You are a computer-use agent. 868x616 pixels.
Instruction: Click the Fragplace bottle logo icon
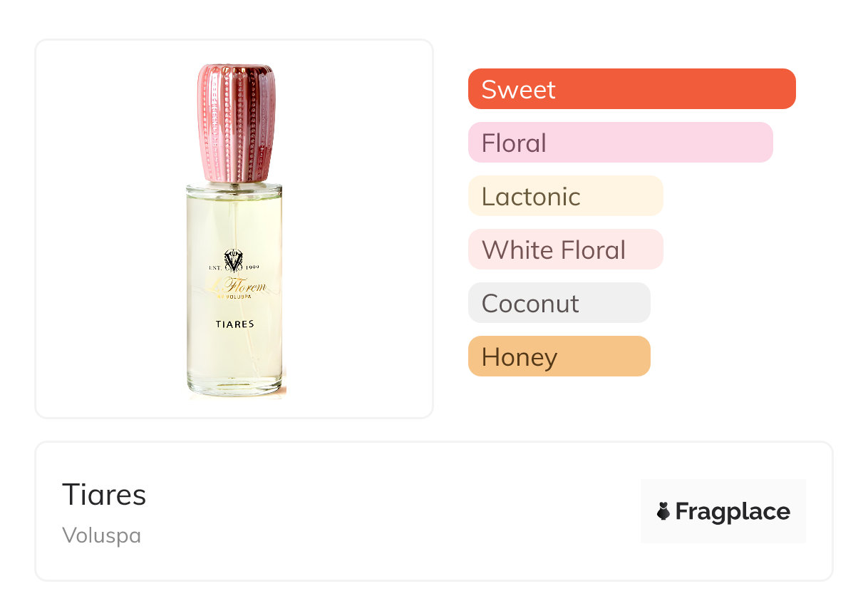tap(663, 511)
